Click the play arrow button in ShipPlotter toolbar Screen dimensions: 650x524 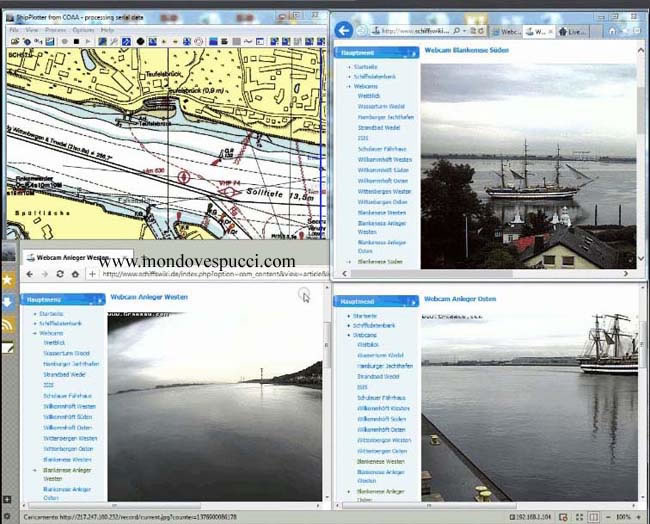(x=88, y=41)
